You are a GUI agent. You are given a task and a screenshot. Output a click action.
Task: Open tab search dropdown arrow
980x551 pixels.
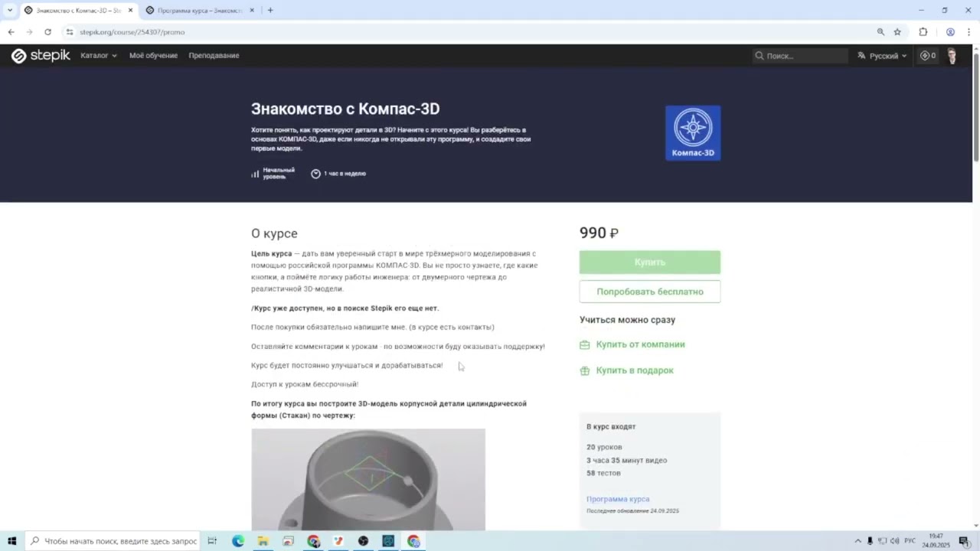coord(10,10)
